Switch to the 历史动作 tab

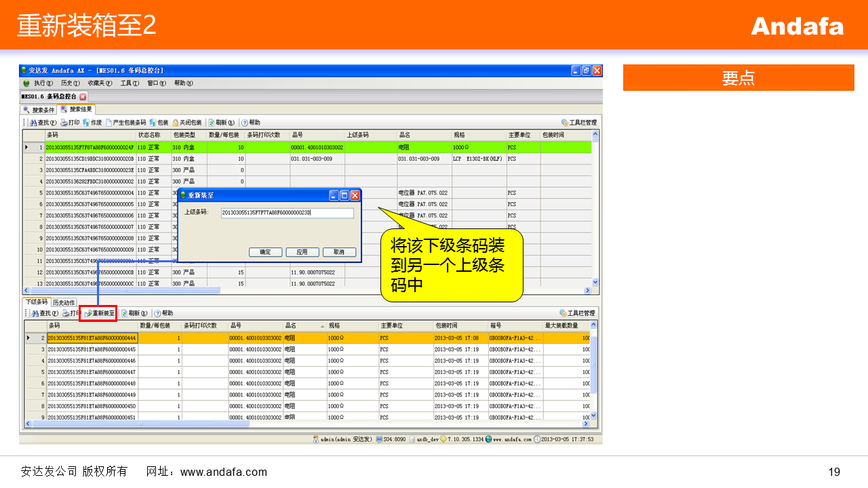tap(64, 302)
